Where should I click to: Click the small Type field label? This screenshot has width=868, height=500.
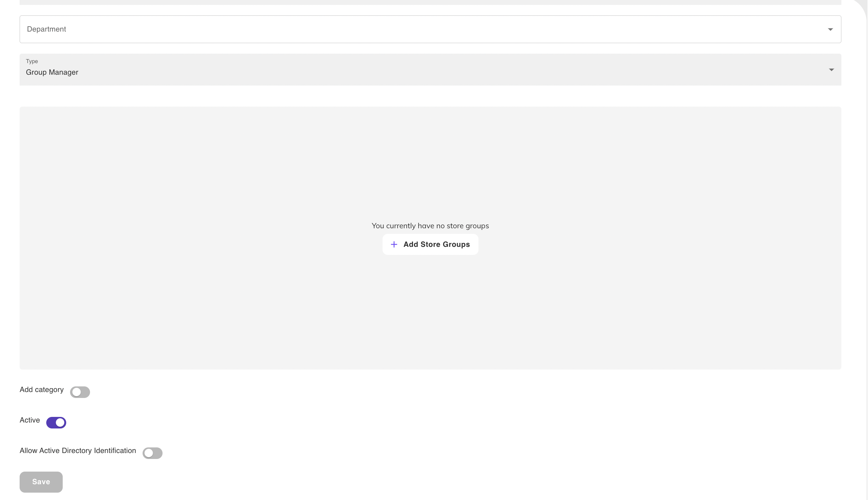coord(32,61)
